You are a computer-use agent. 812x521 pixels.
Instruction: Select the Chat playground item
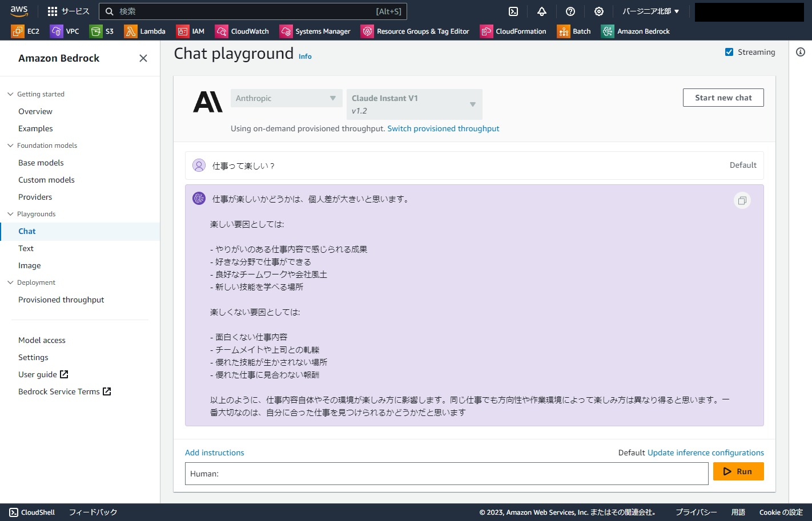coord(27,231)
